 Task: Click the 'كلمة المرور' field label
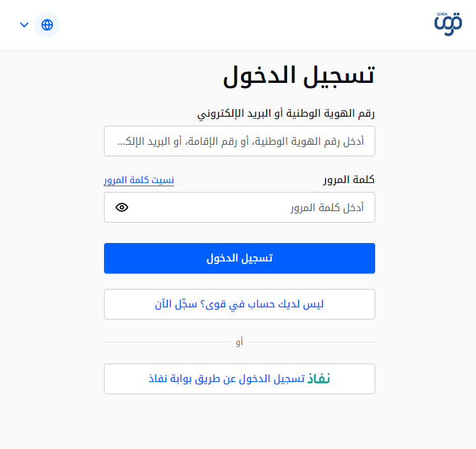(348, 180)
